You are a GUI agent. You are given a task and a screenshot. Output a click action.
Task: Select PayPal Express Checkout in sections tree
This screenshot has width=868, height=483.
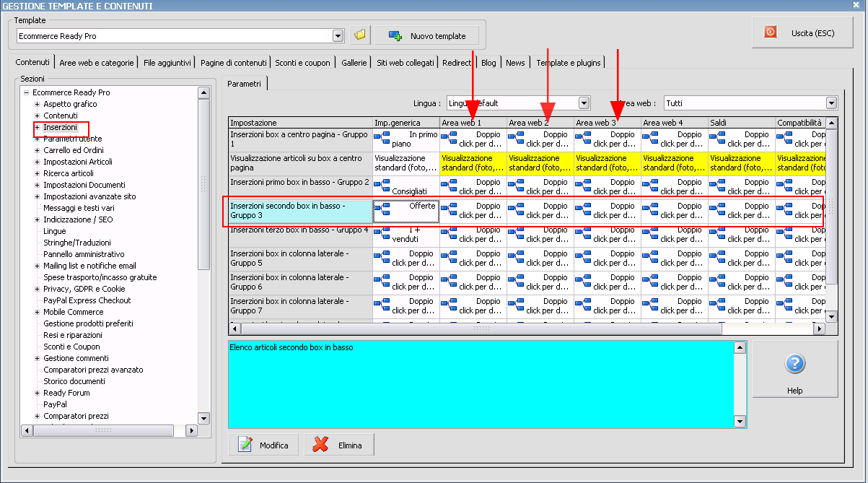pyautogui.click(x=87, y=300)
